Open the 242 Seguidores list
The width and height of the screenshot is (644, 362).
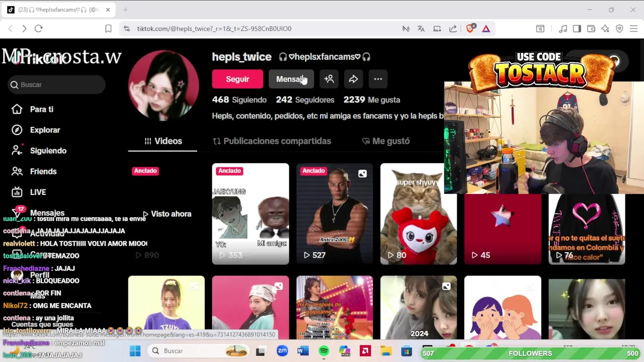coord(305,100)
